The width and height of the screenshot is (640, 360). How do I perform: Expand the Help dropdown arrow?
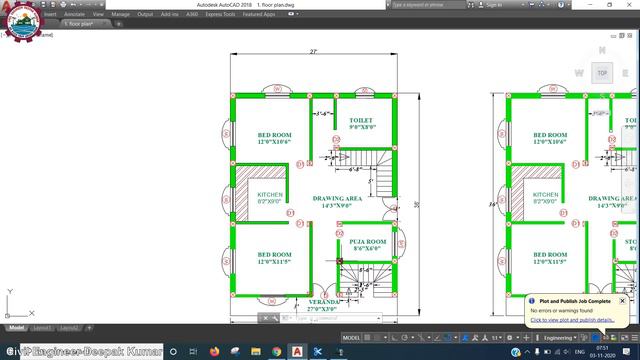pos(568,5)
